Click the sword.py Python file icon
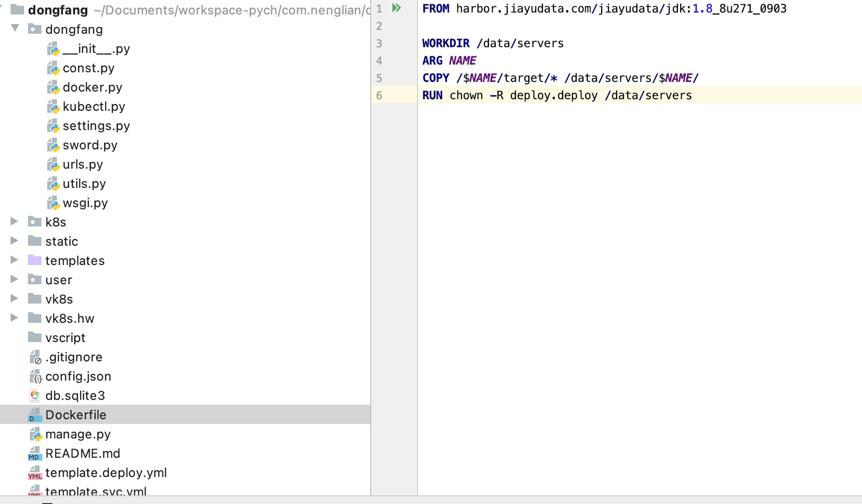 [53, 145]
